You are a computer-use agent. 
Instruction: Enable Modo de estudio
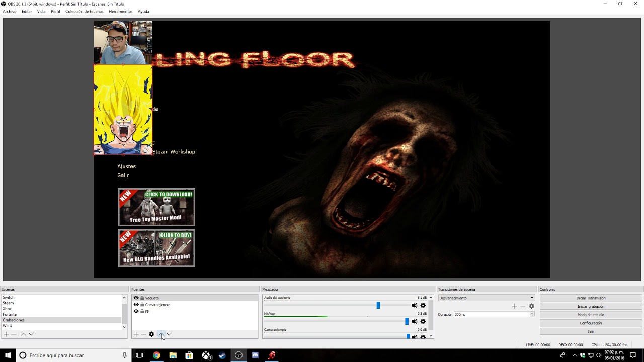coord(591,315)
